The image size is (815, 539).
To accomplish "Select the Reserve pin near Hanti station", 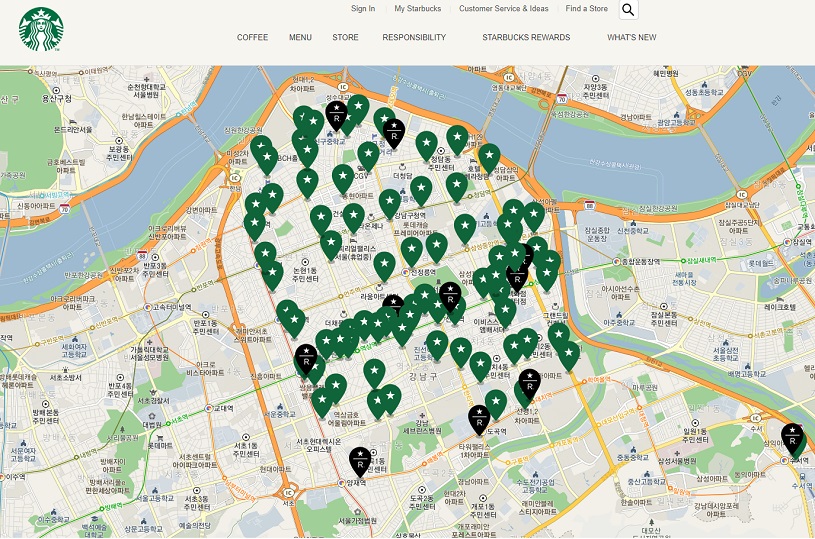I will point(529,384).
